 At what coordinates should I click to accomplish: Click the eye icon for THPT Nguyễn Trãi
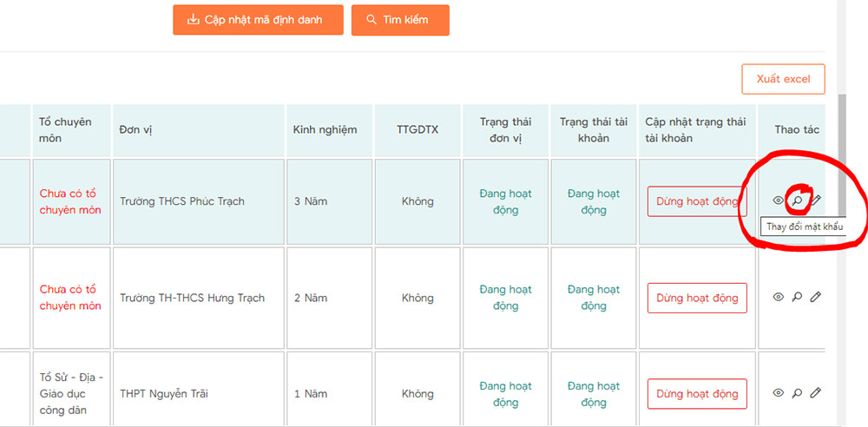pyautogui.click(x=778, y=393)
